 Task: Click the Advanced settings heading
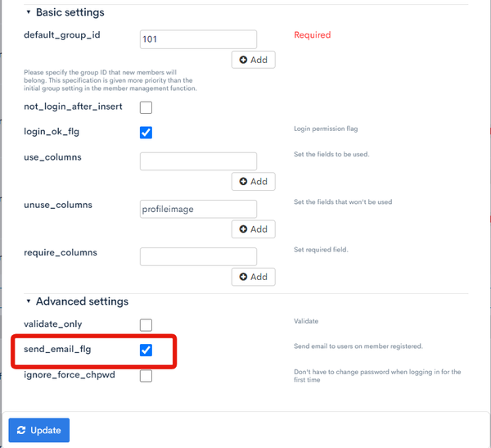coord(82,301)
